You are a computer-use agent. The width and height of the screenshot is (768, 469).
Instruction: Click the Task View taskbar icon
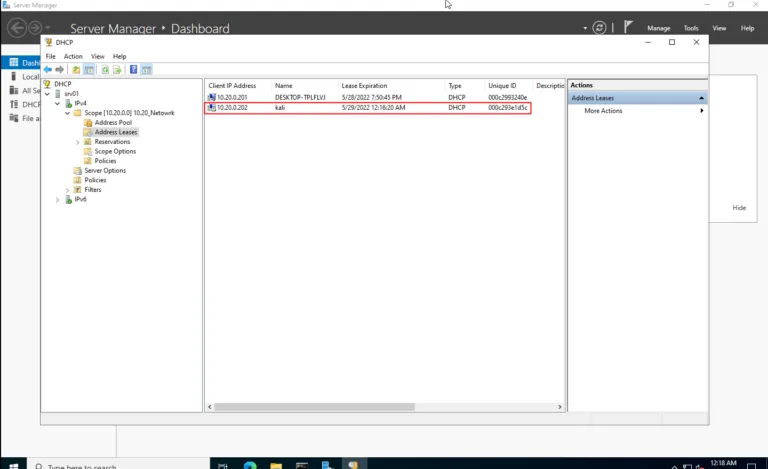pyautogui.click(x=223, y=465)
